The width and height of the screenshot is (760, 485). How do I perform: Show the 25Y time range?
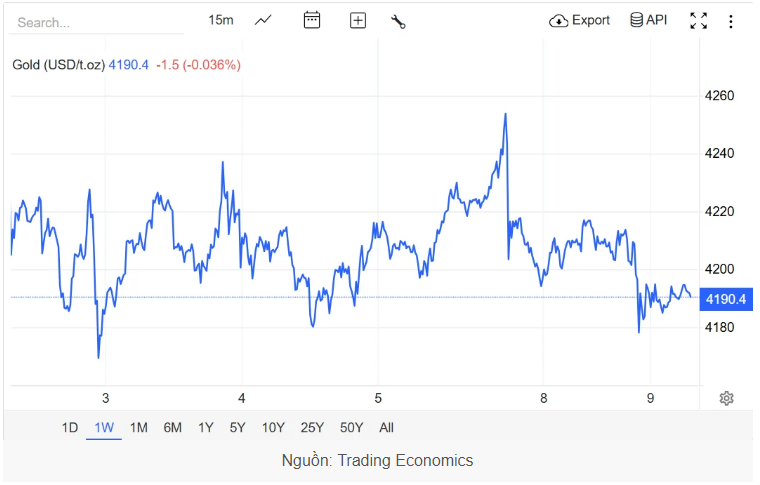[x=312, y=428]
